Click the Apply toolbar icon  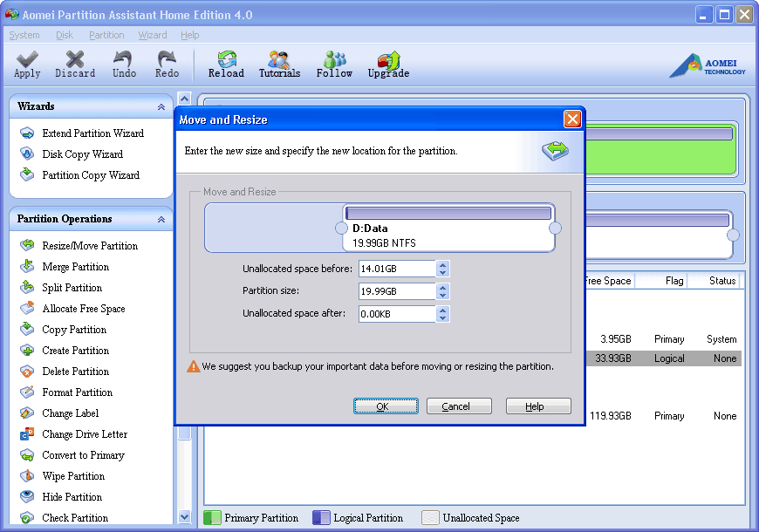click(x=27, y=65)
